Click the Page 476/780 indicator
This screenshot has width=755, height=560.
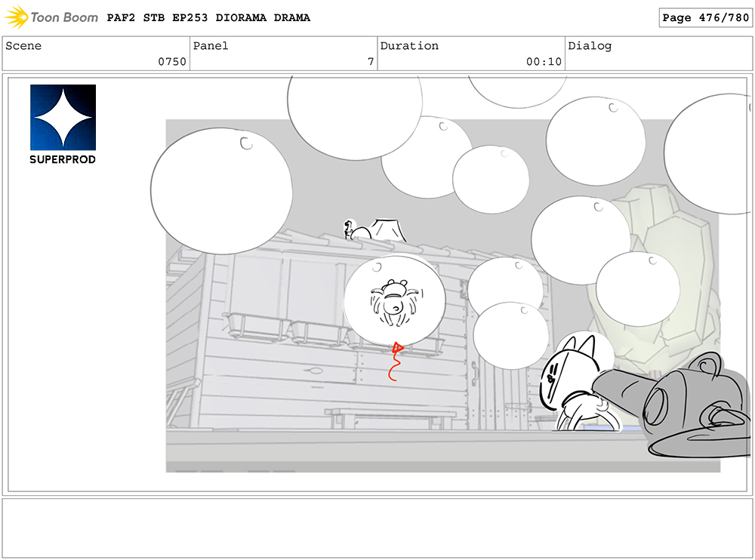(705, 18)
